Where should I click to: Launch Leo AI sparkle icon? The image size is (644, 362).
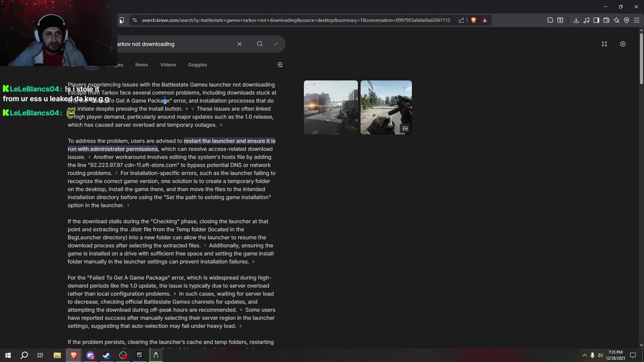616,20
